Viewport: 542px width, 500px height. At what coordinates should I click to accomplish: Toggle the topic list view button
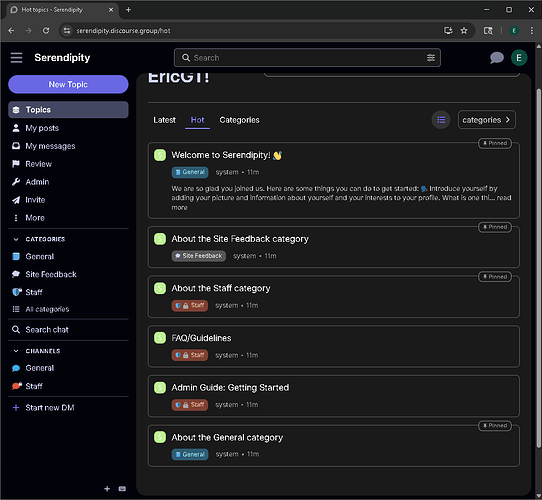tap(441, 120)
